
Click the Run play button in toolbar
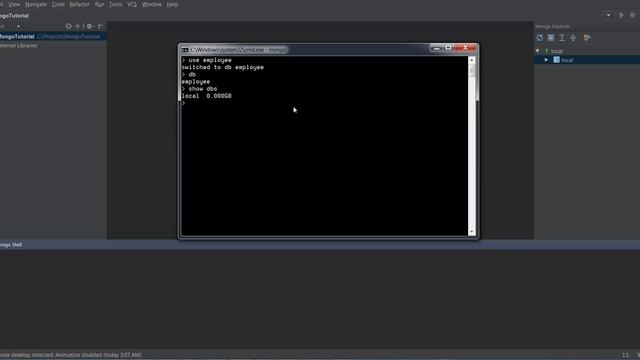coord(622,15)
